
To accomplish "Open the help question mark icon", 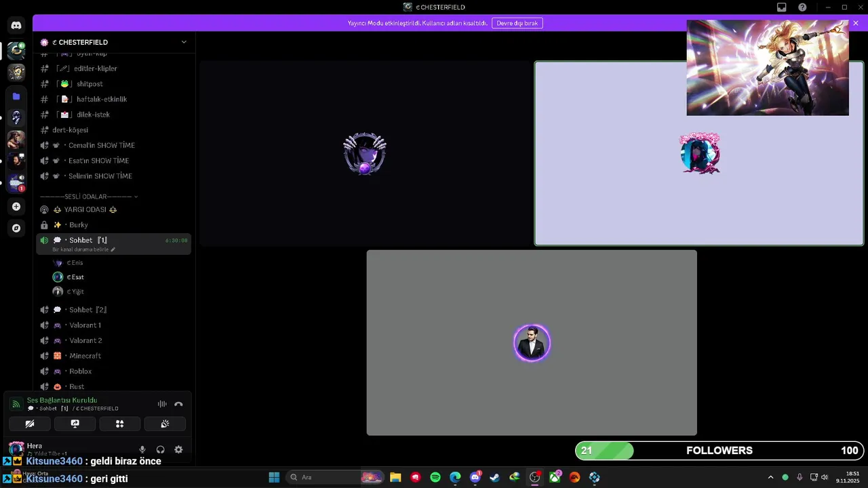I will coord(802,7).
